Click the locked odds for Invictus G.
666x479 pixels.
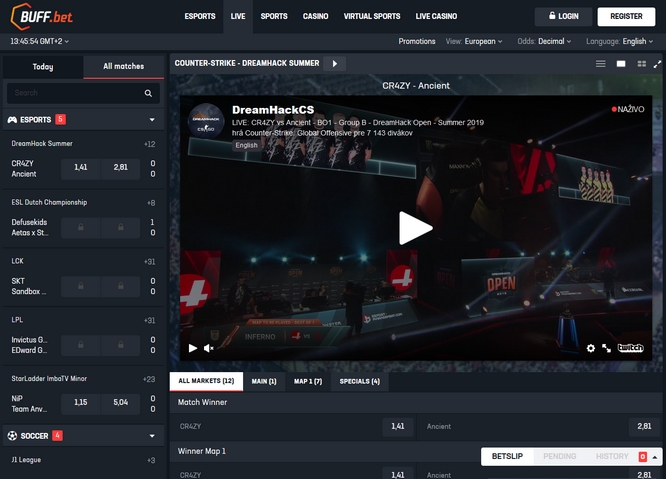pyautogui.click(x=81, y=345)
